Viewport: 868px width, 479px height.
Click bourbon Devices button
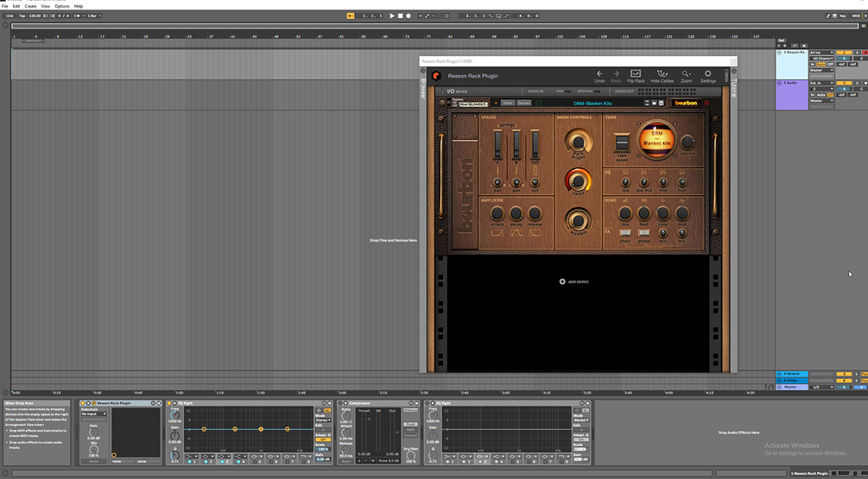coord(524,103)
